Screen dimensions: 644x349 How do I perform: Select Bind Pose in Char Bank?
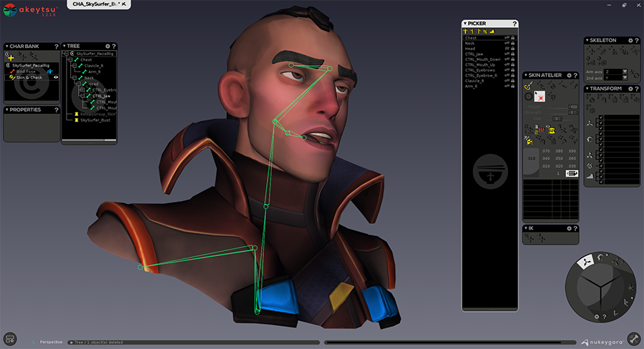click(26, 72)
